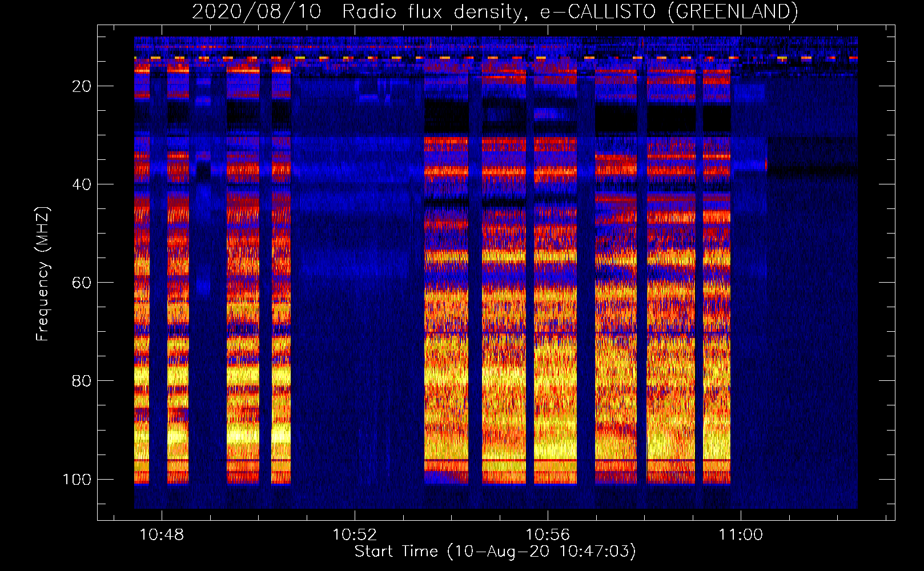The height and width of the screenshot is (571, 924).
Task: Click the "60" frequency tick label
Action: click(82, 283)
